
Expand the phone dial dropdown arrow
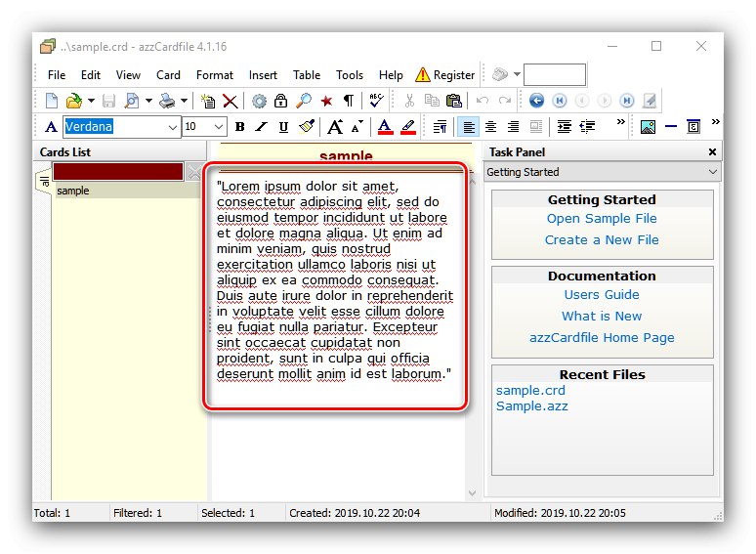(x=517, y=74)
